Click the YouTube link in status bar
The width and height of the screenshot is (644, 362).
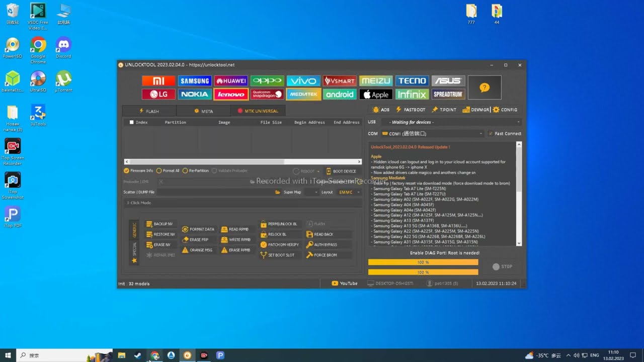(x=345, y=284)
